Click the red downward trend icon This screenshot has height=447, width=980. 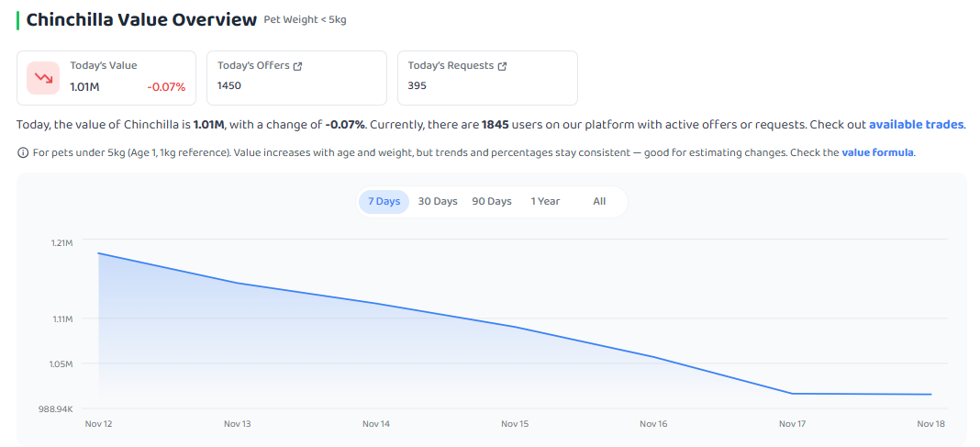click(43, 78)
